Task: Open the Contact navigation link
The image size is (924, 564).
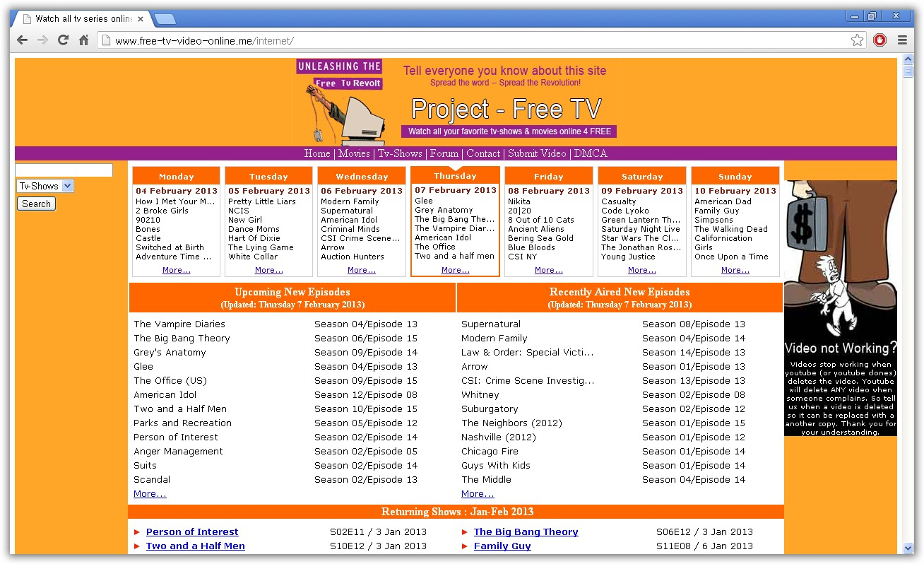Action: click(483, 153)
